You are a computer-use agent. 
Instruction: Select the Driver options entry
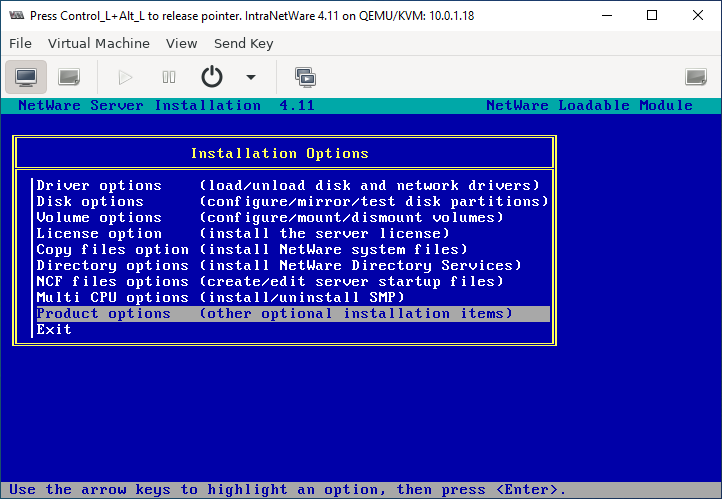[x=293, y=186]
